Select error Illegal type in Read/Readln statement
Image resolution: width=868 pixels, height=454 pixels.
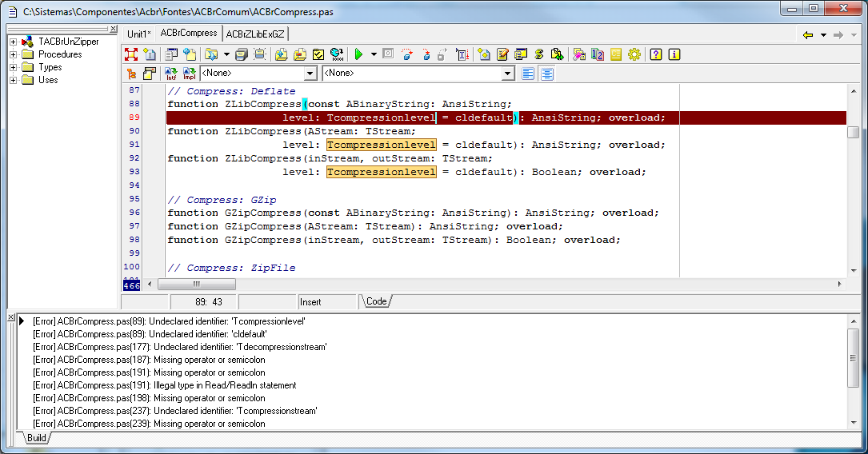coord(165,385)
